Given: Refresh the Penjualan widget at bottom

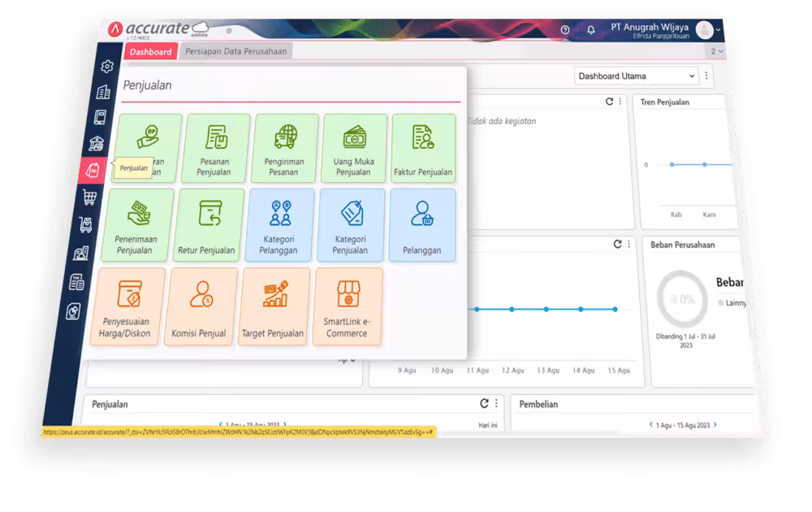Looking at the screenshot, I should pyautogui.click(x=484, y=403).
